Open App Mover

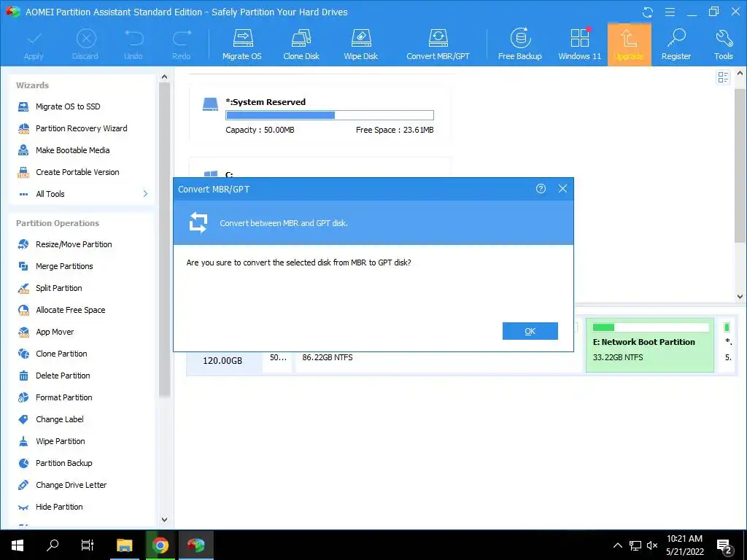(x=55, y=332)
